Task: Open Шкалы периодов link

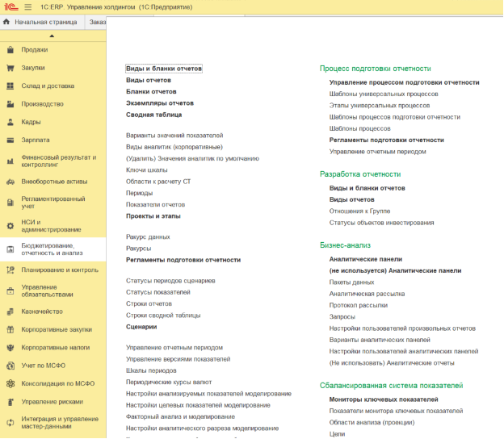Action: point(151,370)
